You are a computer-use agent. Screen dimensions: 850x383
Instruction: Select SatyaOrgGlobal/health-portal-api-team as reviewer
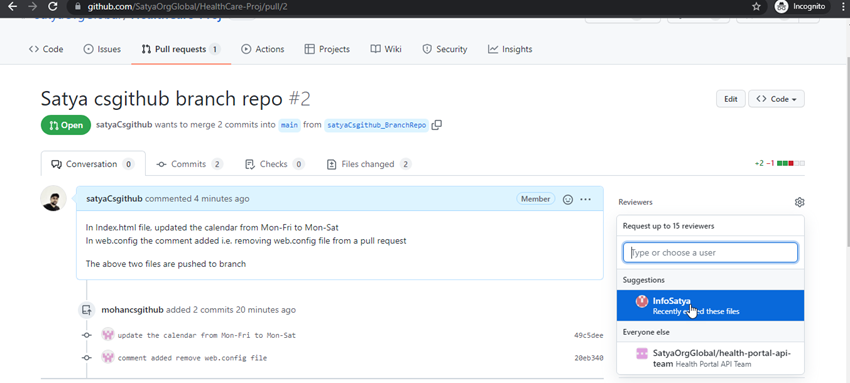tap(710, 359)
